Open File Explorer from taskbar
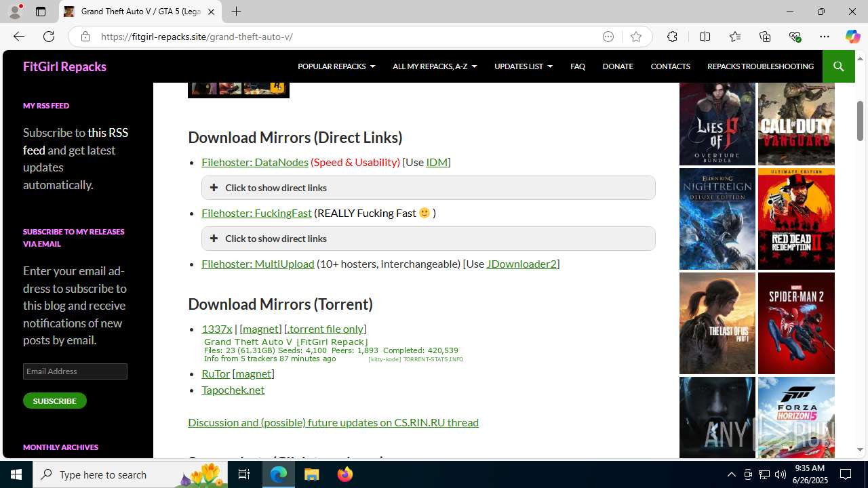 coord(311,474)
